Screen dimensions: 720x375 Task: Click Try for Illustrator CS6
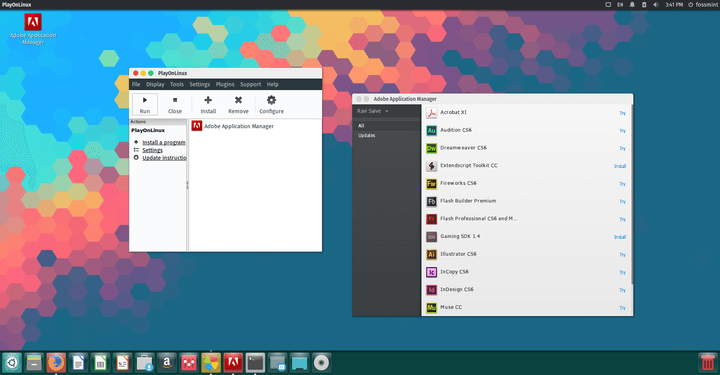coord(623,255)
